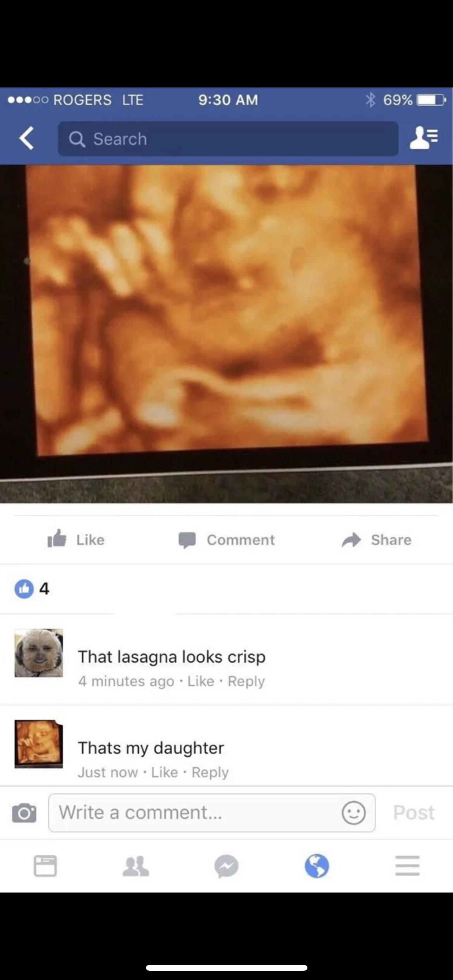The height and width of the screenshot is (980, 453).
Task: Tap the camera icon to attach photo
Action: (24, 812)
